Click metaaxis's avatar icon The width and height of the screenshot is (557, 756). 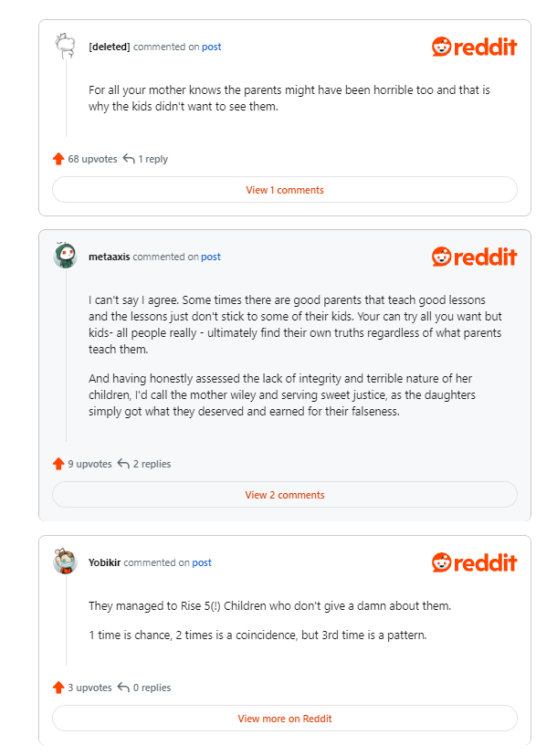pos(65,257)
